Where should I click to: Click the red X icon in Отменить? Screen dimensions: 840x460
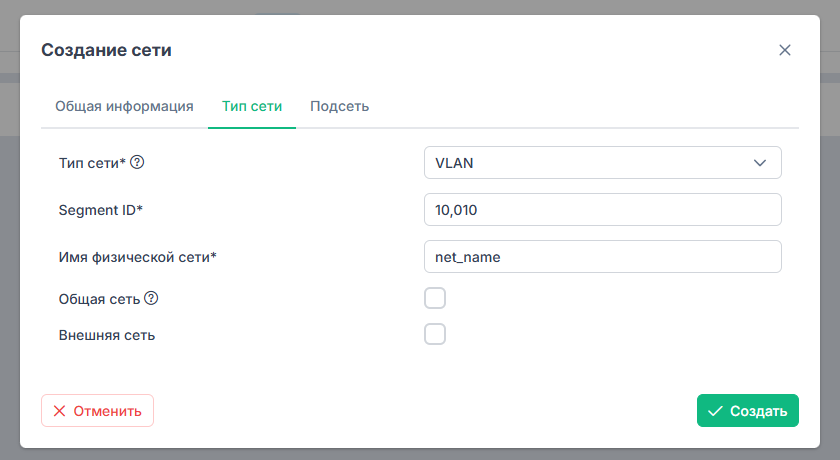59,411
